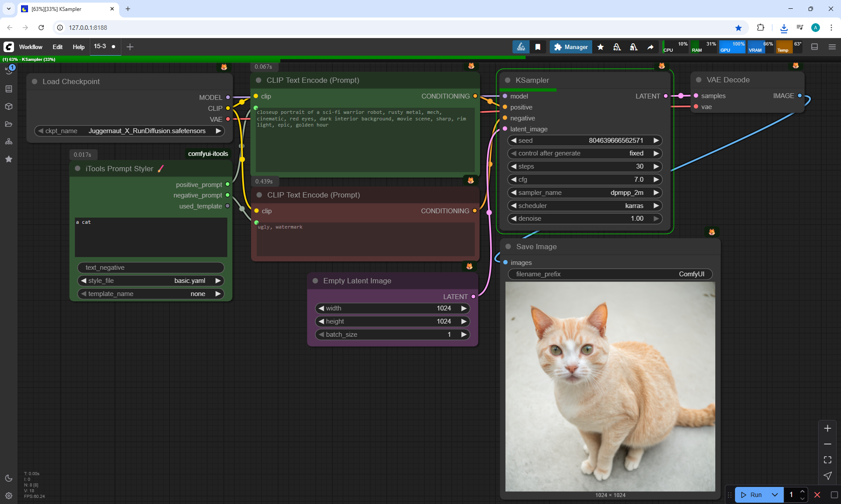
Task: Click the Manager button
Action: pyautogui.click(x=571, y=47)
